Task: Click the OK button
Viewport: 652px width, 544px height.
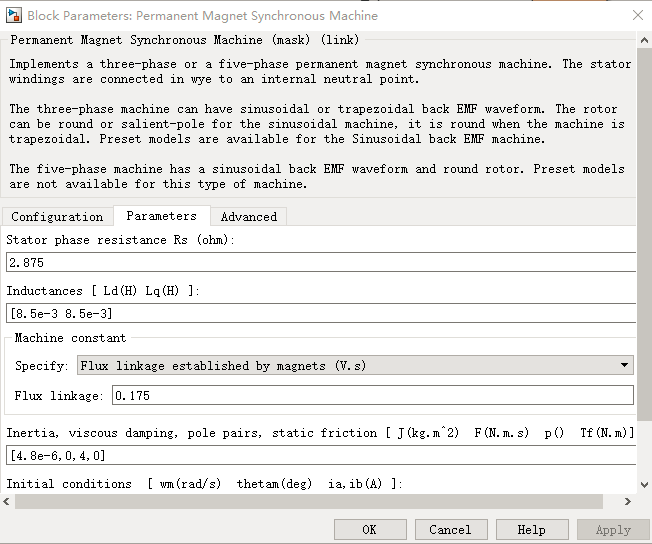Action: pos(370,529)
